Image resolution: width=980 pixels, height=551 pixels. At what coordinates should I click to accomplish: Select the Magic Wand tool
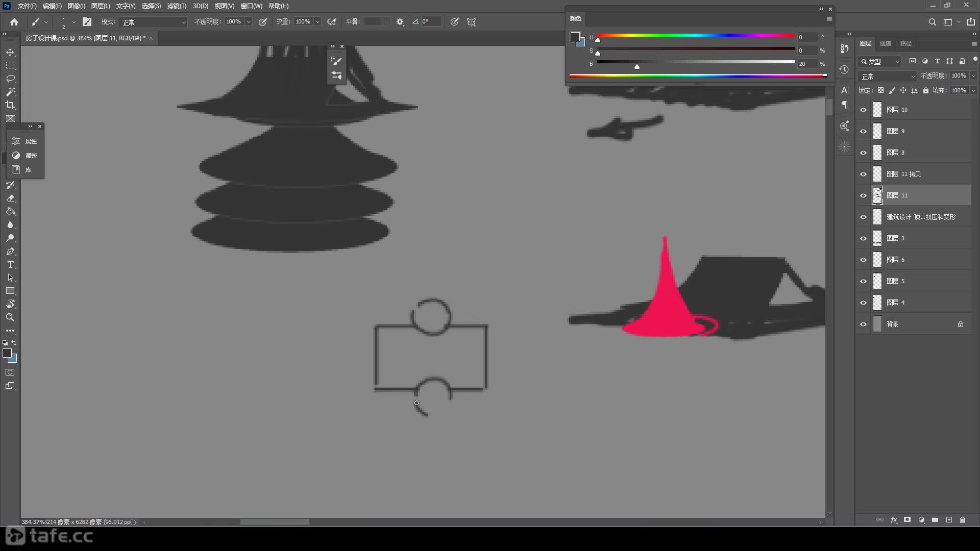click(x=10, y=92)
